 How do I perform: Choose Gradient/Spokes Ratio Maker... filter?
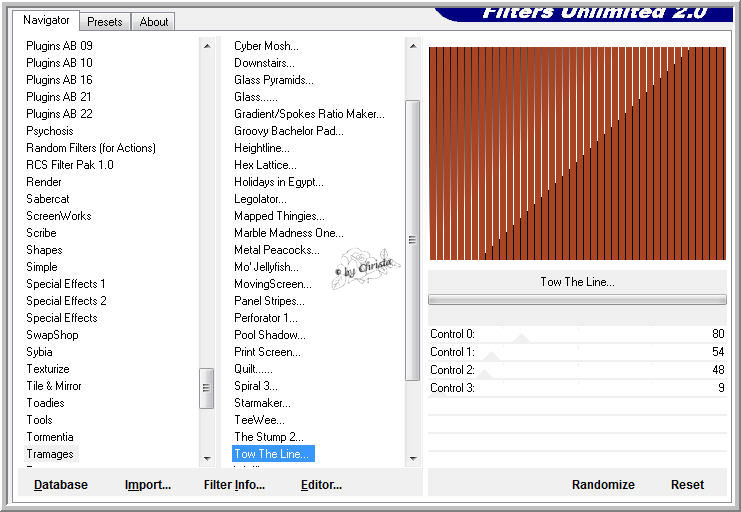(x=310, y=114)
